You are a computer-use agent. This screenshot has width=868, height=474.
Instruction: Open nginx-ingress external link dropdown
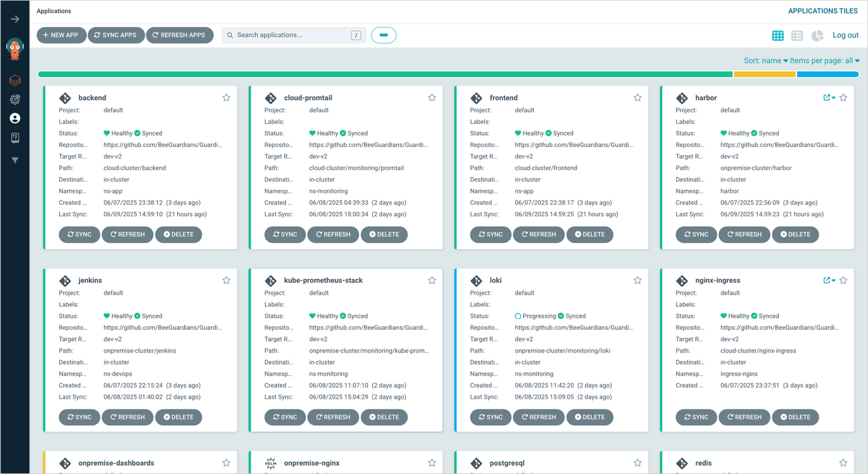[x=829, y=281]
